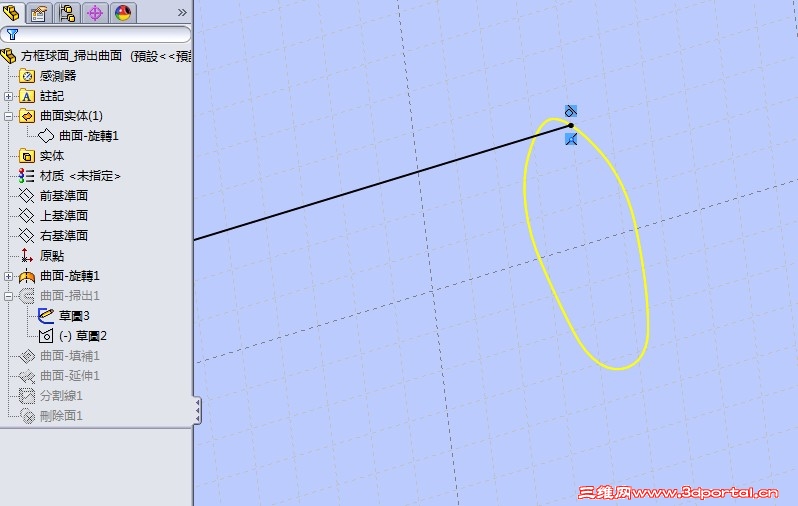Select the 右基準面 right plane
The height and width of the screenshot is (506, 798).
pyautogui.click(x=64, y=236)
